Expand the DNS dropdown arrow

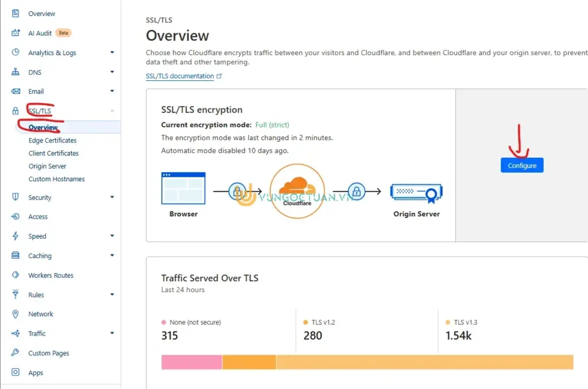[112, 72]
